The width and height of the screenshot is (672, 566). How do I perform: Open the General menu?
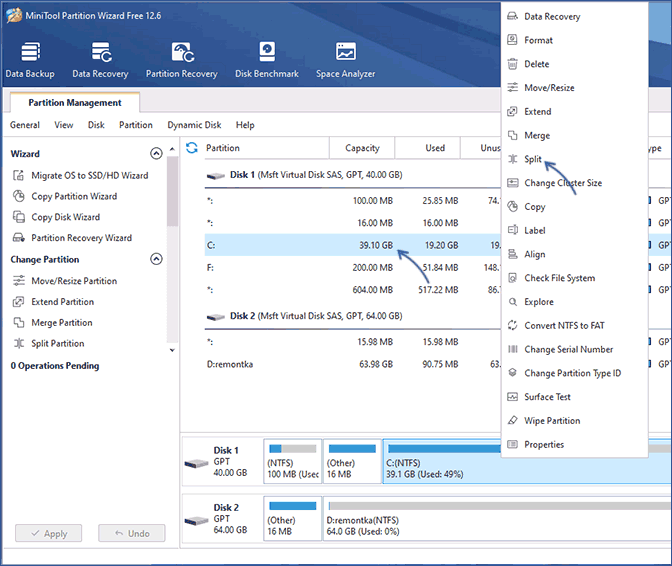[x=25, y=125]
